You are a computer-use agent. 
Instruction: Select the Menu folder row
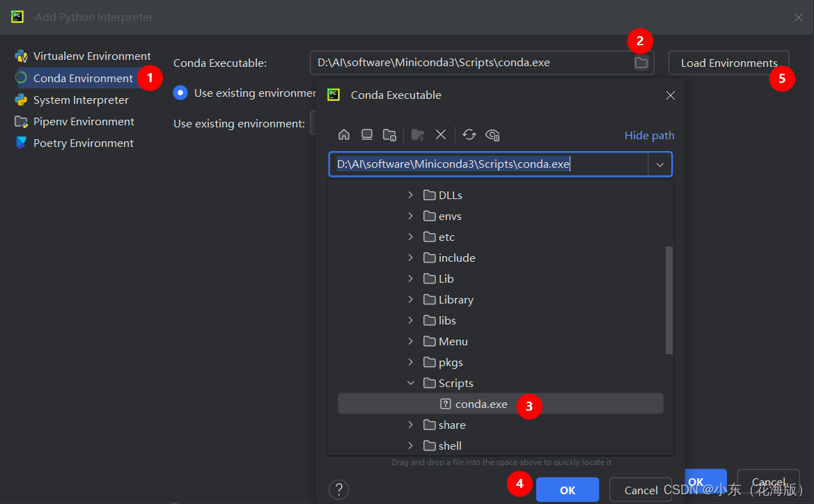pyautogui.click(x=500, y=341)
